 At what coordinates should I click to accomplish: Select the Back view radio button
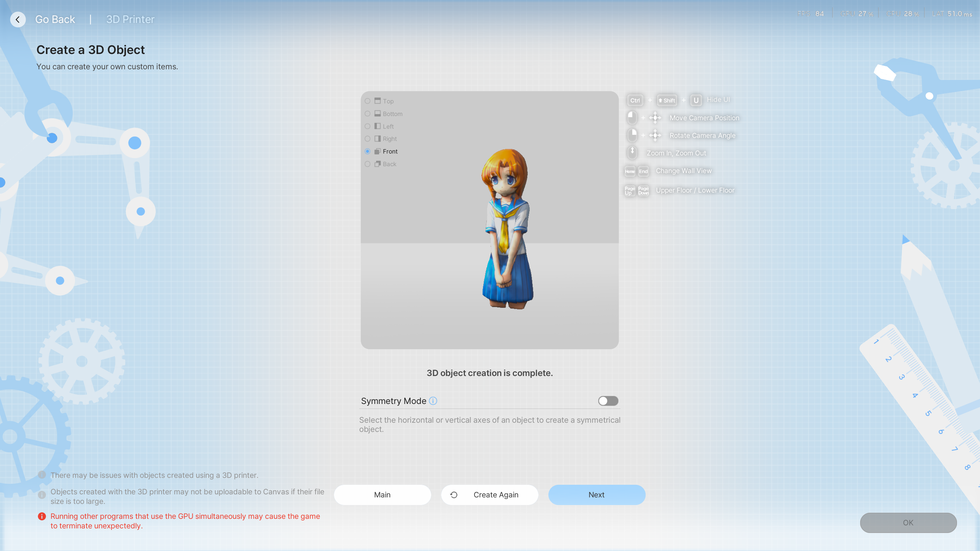pos(368,164)
